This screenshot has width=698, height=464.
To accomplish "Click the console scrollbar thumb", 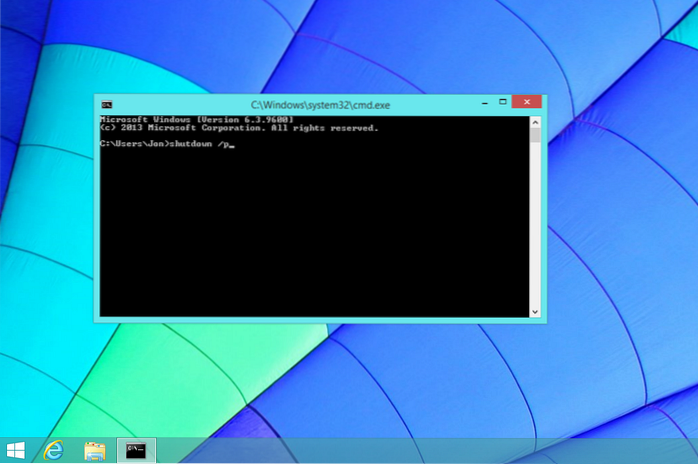I will 536,135.
